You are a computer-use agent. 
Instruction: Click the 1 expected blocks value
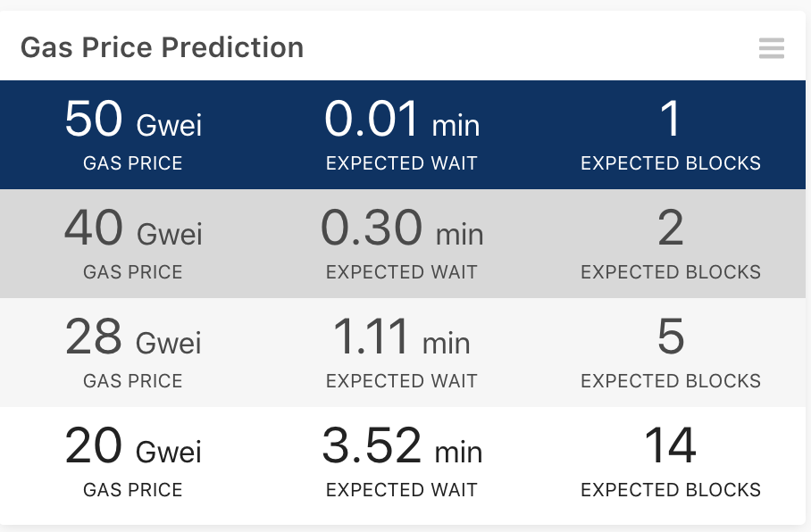(670, 119)
